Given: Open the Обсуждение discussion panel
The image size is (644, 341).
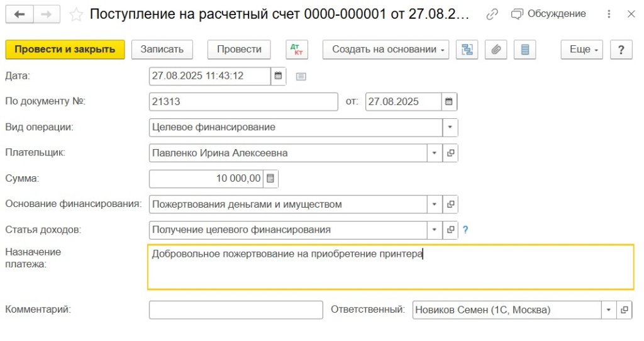Looking at the screenshot, I should click(548, 14).
